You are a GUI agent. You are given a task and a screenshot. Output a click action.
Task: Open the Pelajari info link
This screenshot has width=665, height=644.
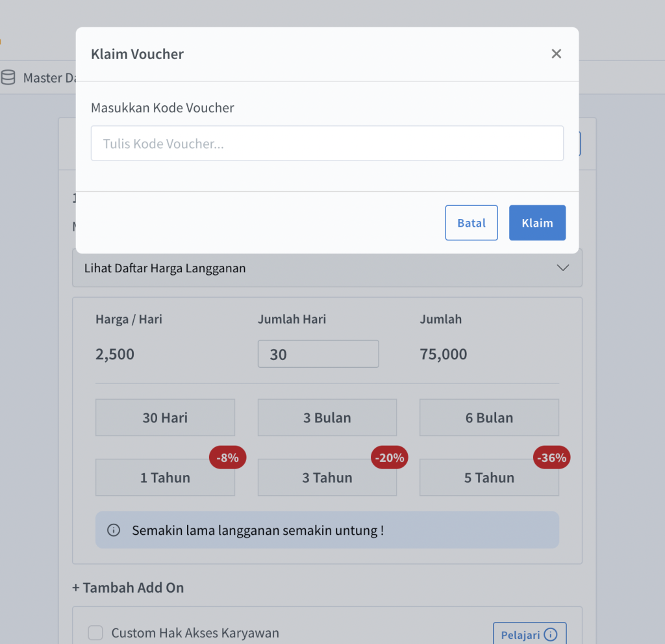(x=529, y=634)
